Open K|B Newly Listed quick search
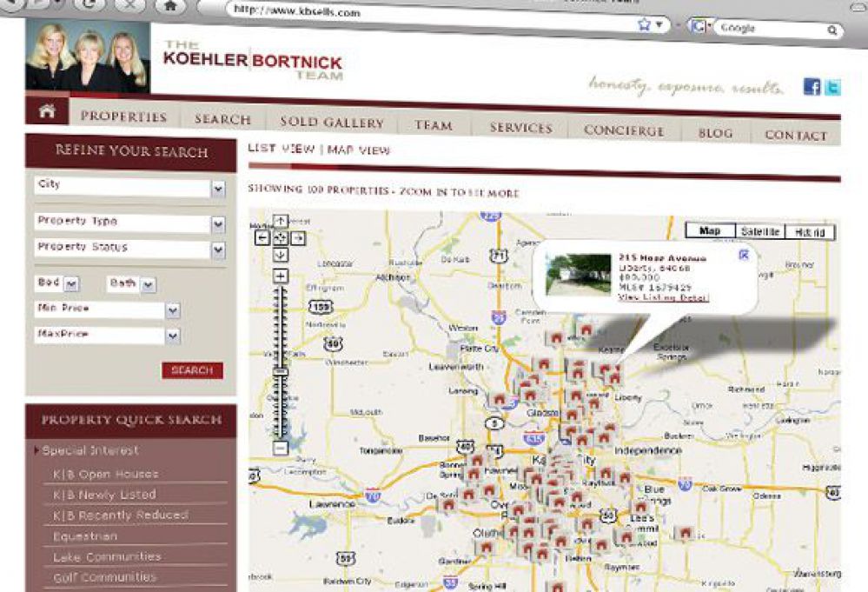This screenshot has width=868, height=592. coord(104,495)
